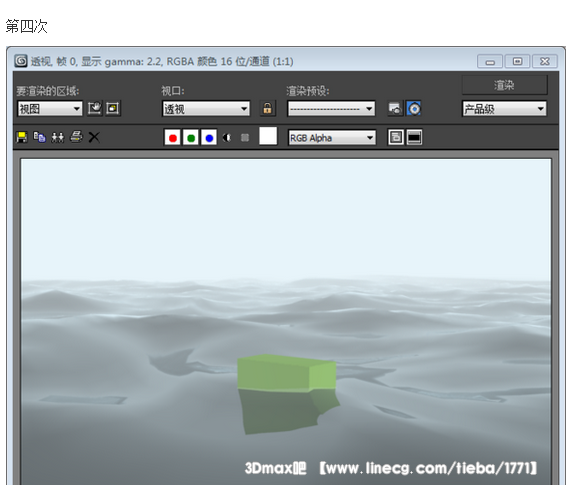Click the white color swatch
The height and width of the screenshot is (485, 566).
[x=268, y=136]
